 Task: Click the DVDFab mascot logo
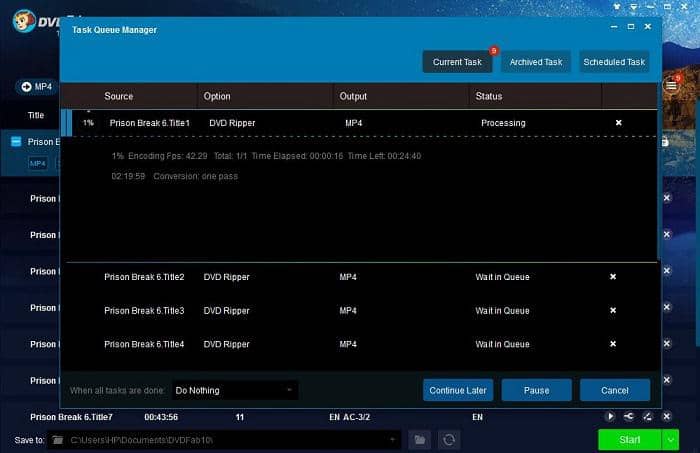[25, 20]
